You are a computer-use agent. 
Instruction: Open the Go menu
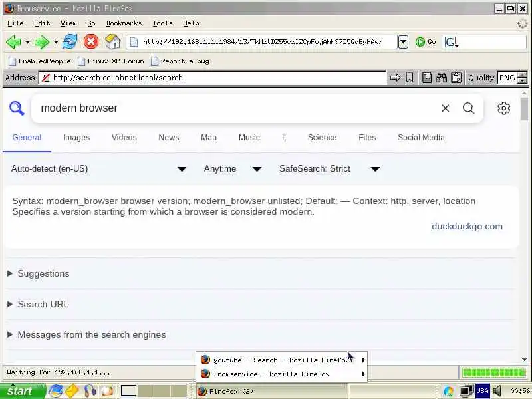pos(91,23)
